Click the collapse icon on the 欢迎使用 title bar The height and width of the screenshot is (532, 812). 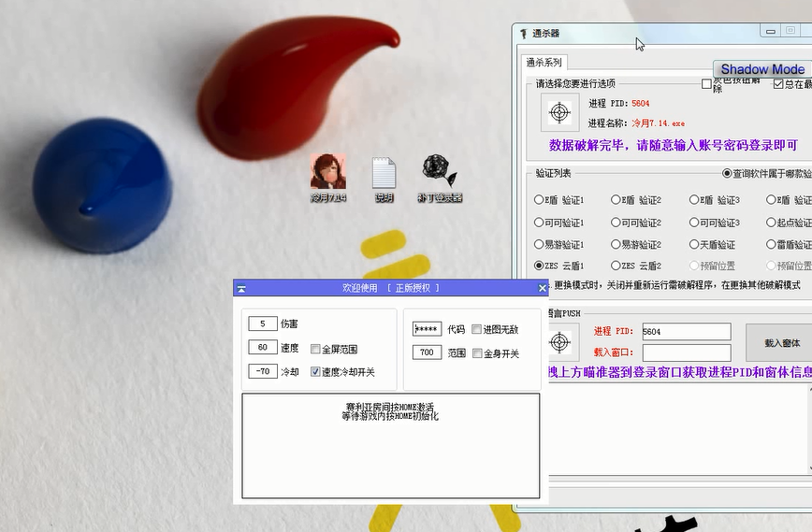(x=241, y=289)
